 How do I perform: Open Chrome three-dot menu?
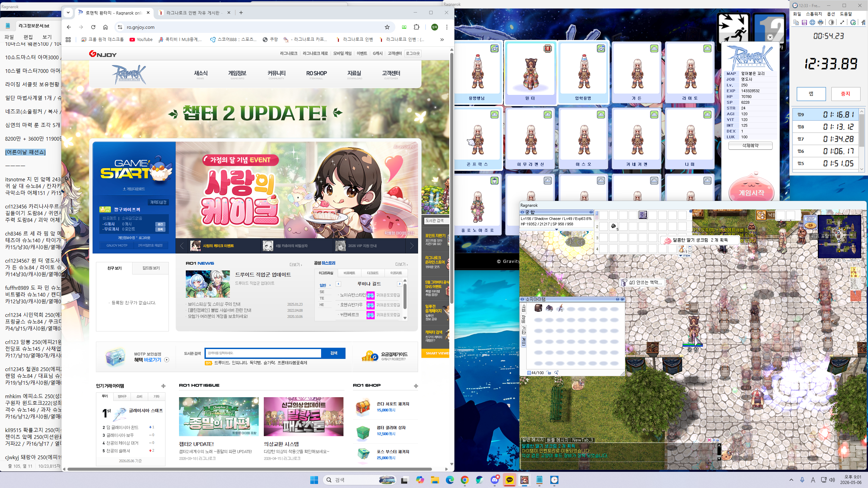447,27
